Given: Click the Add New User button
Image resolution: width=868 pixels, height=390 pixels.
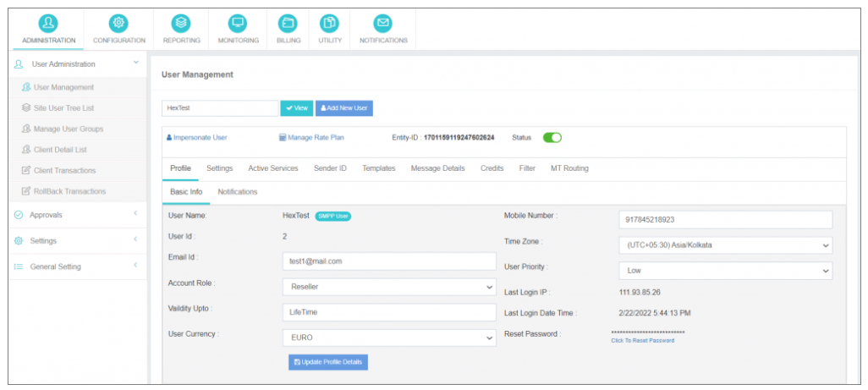Looking at the screenshot, I should pos(344,108).
